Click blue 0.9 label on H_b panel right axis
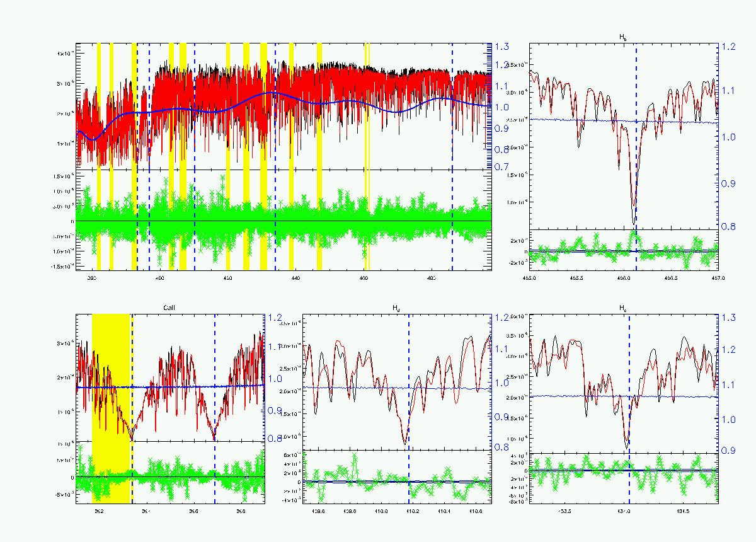The image size is (756, 542). tap(728, 183)
